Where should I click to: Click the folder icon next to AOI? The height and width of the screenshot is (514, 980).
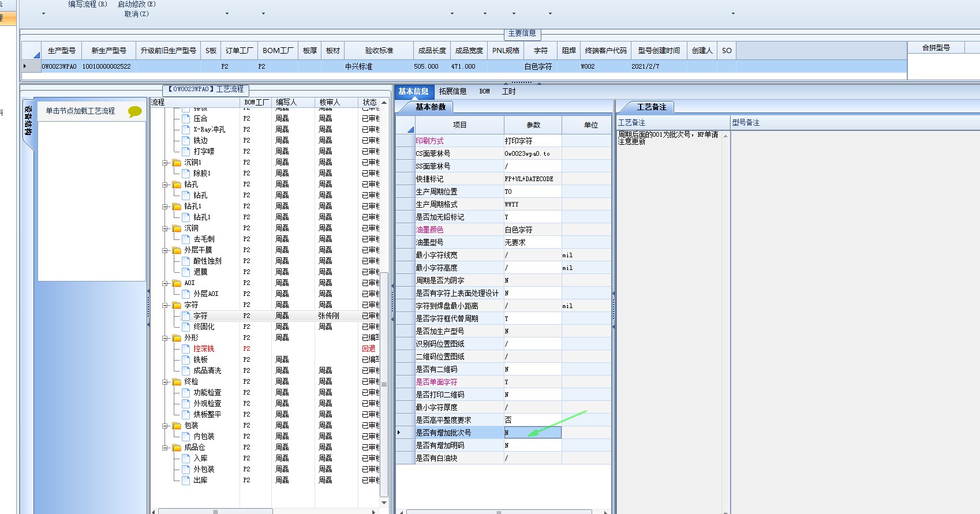[177, 283]
